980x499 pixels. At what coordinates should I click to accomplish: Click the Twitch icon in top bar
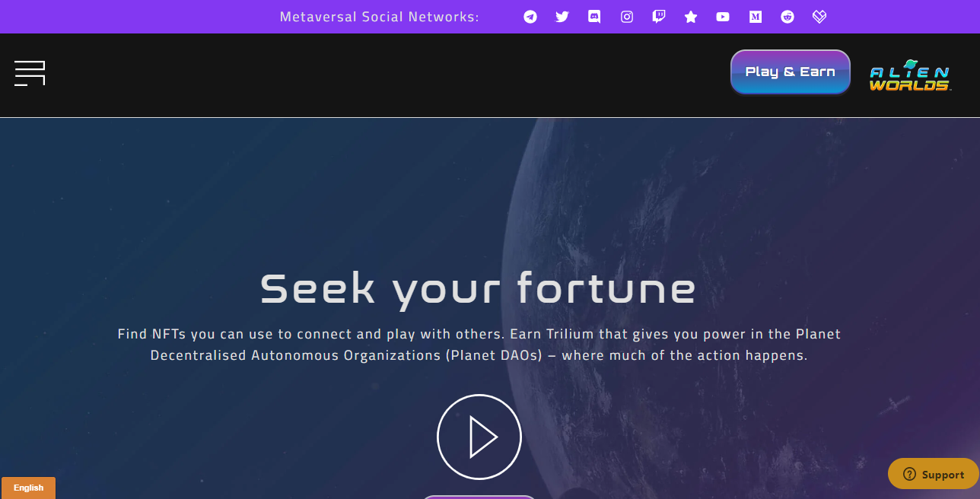coord(659,17)
